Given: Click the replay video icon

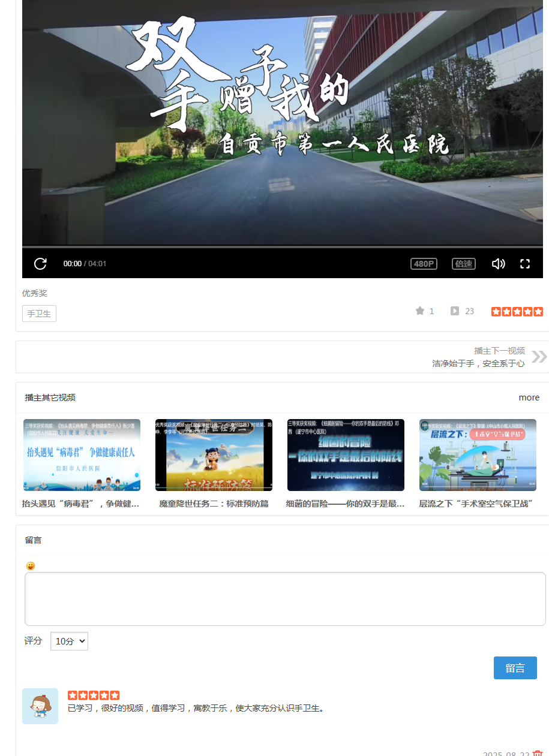Looking at the screenshot, I should point(40,264).
